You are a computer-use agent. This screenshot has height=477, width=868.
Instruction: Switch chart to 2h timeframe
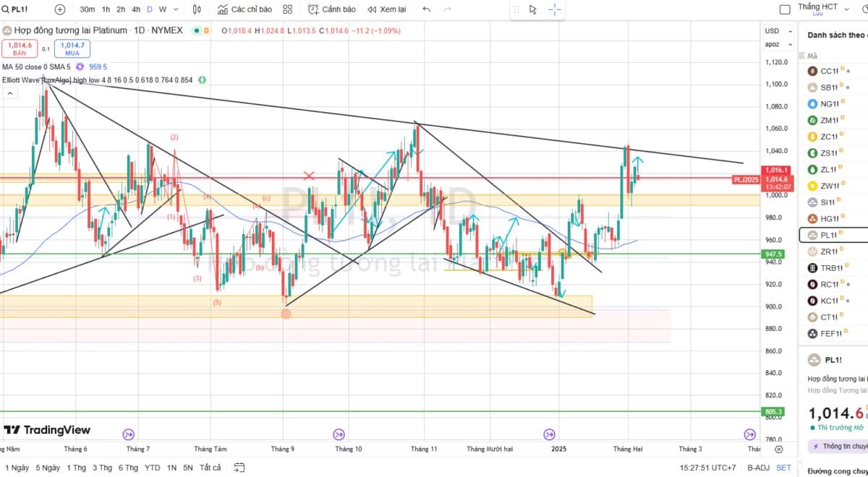pos(121,9)
